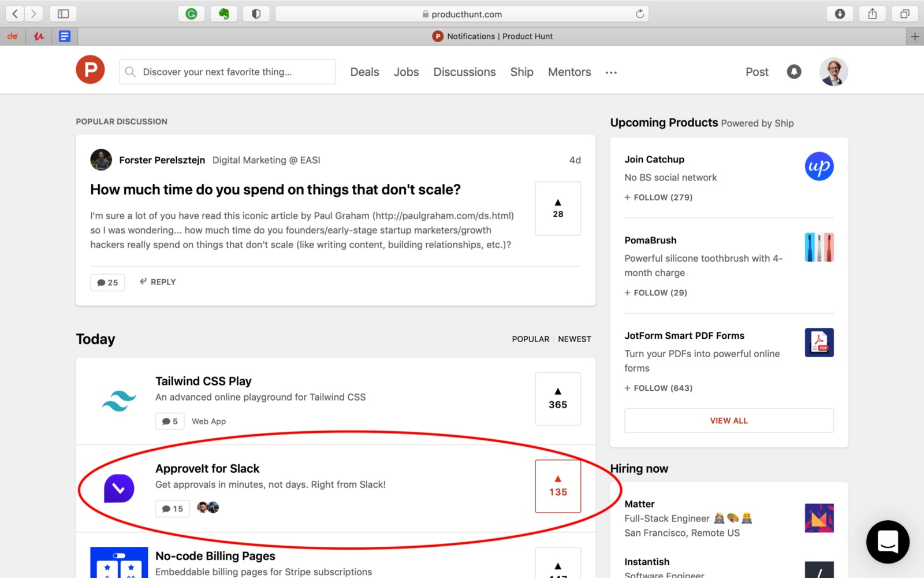Click the JotForm PDF icon

pos(819,343)
